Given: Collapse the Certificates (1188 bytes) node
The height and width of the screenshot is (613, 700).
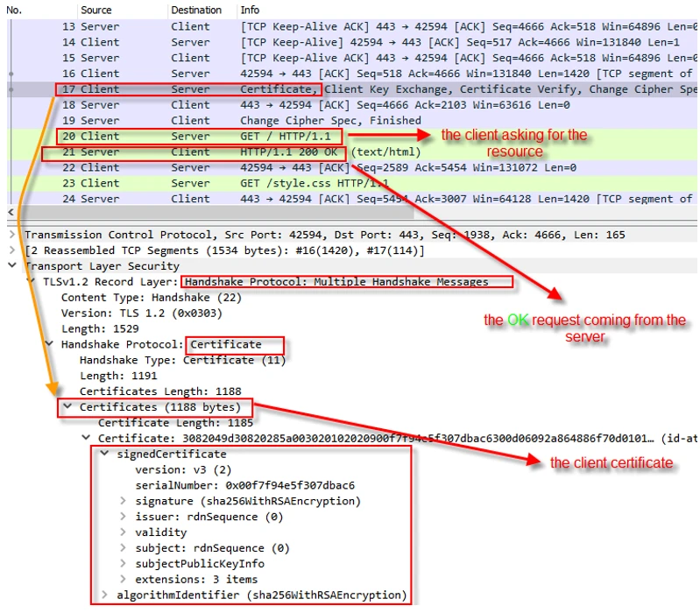Looking at the screenshot, I should 67,407.
